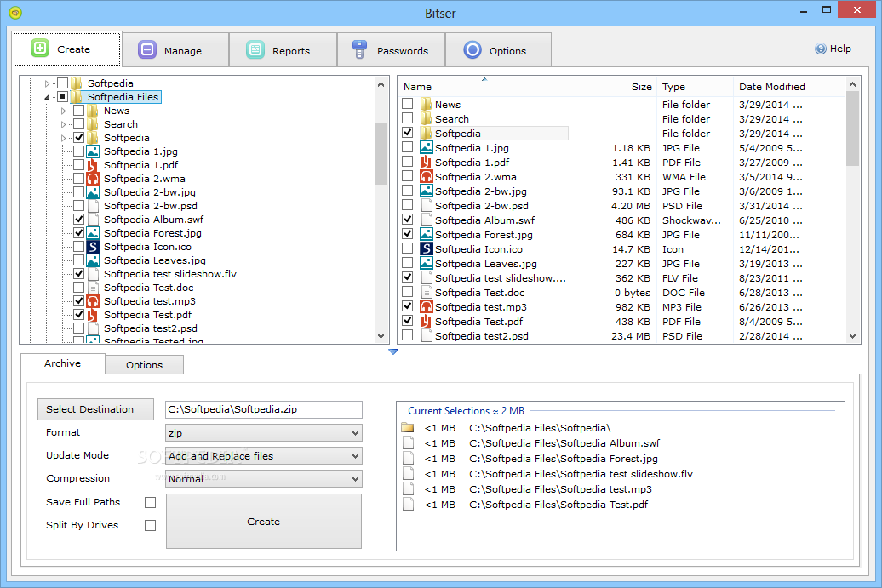Collapse the Softpedia Files tree node
This screenshot has height=588, width=882.
(x=48, y=97)
